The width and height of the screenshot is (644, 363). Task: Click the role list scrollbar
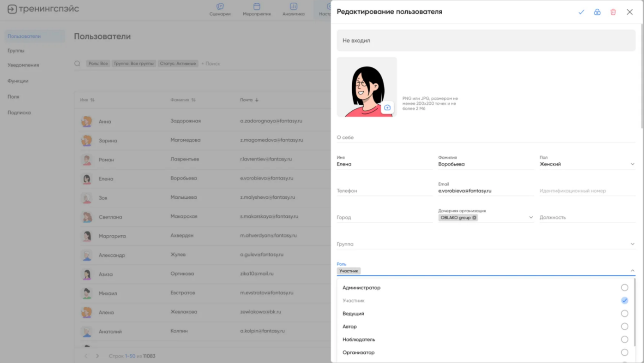[635, 314]
